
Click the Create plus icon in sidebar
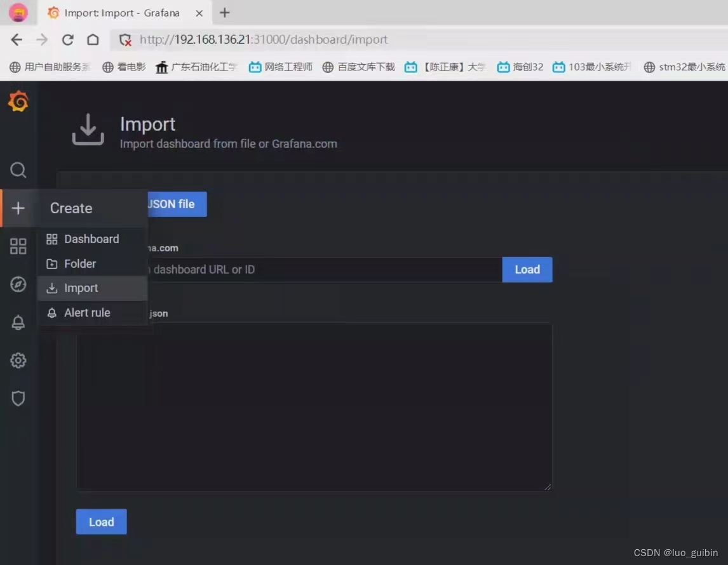(x=18, y=208)
